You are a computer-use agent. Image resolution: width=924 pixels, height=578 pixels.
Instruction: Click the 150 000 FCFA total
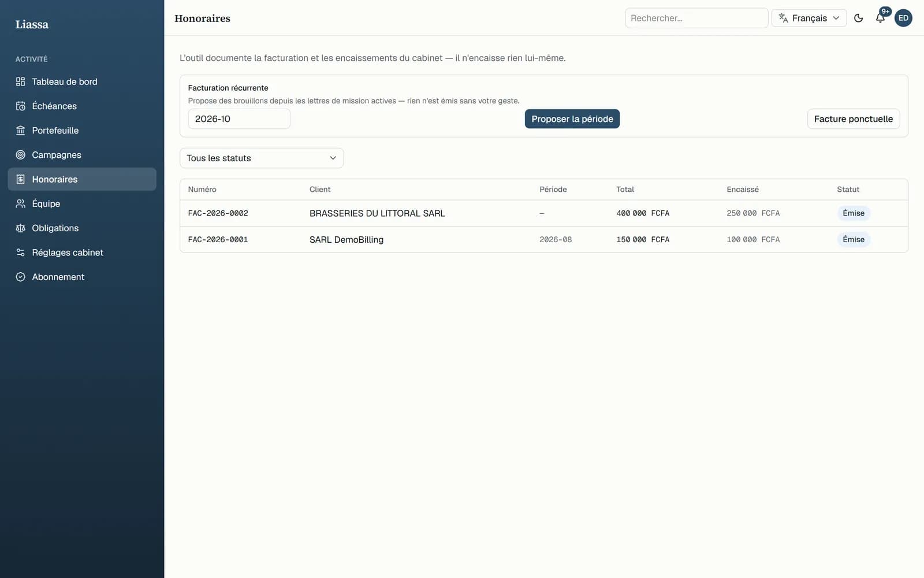pos(643,239)
